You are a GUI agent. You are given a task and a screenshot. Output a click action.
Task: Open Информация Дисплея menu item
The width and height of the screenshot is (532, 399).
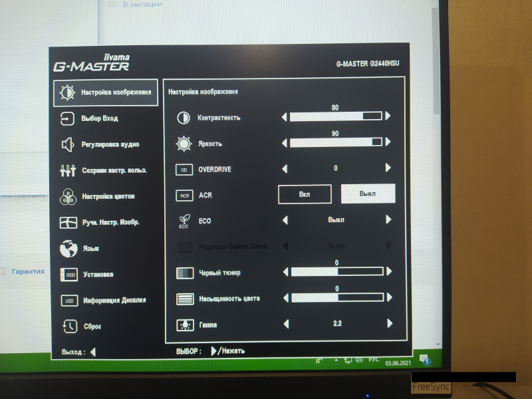click(x=114, y=301)
